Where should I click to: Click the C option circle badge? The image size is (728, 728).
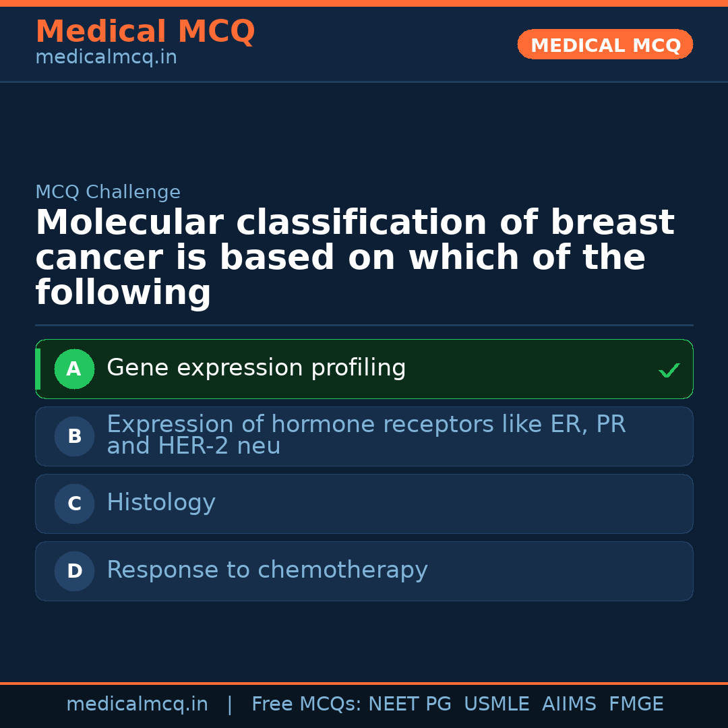point(74,504)
